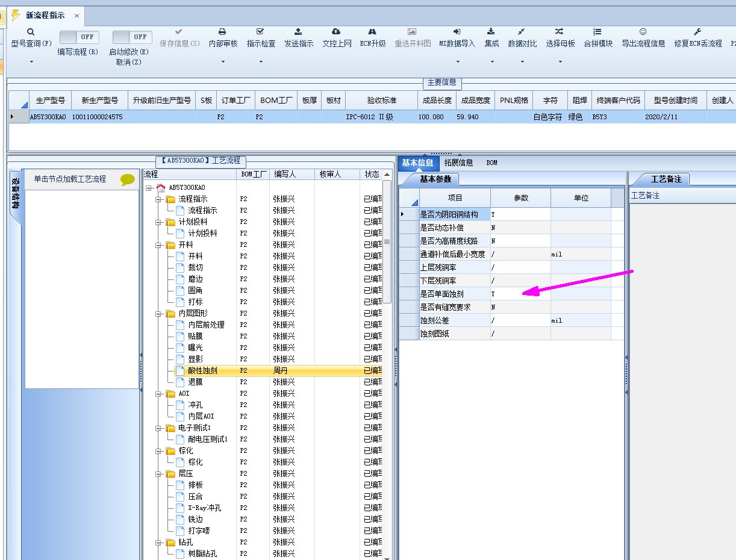Click the folder icon of 内层图形
Viewport: 736px width, 560px height.
point(170,314)
